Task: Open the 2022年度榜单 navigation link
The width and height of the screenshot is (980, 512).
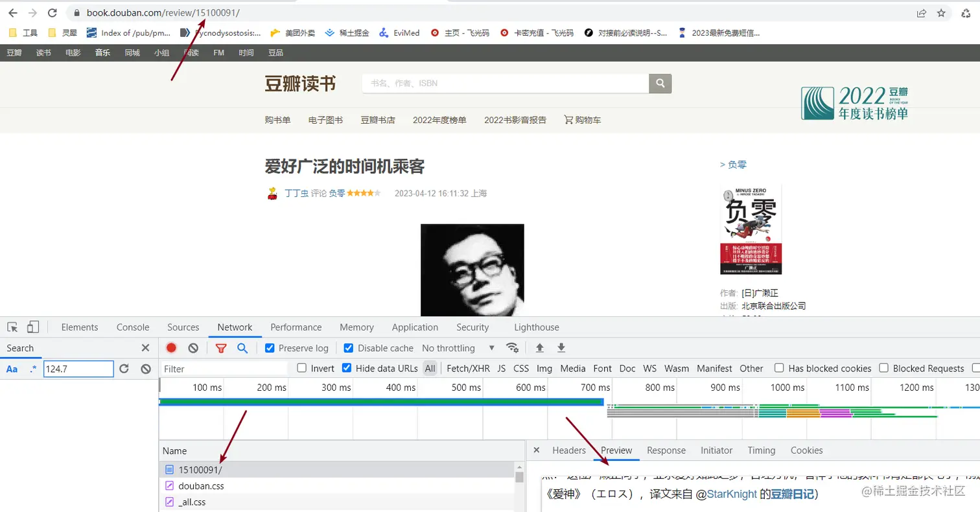Action: coord(439,120)
